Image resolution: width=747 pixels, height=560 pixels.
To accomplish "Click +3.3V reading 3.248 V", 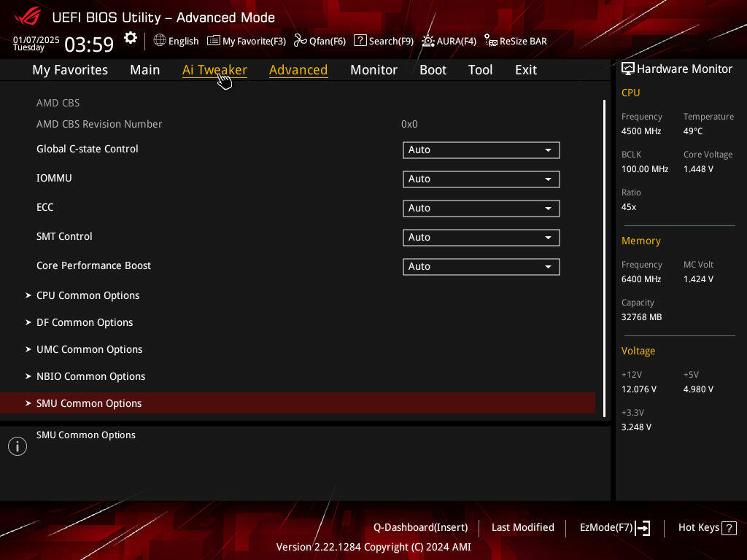I will (636, 427).
